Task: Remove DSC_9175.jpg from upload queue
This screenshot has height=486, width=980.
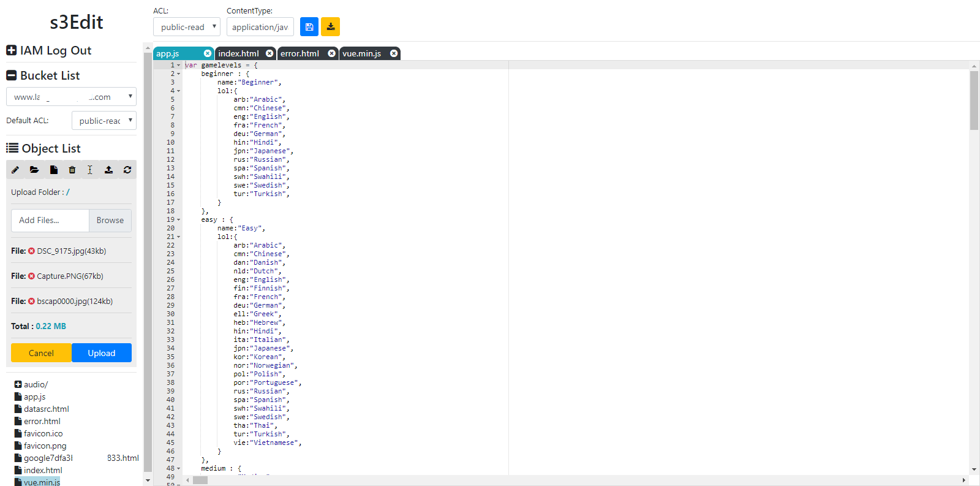Action: click(32, 251)
